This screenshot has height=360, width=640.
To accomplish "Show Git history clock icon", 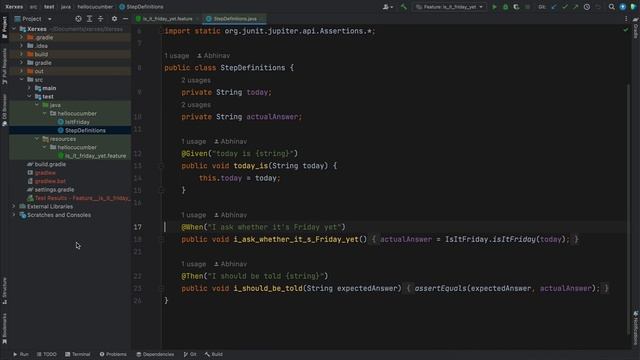I will tap(587, 7).
